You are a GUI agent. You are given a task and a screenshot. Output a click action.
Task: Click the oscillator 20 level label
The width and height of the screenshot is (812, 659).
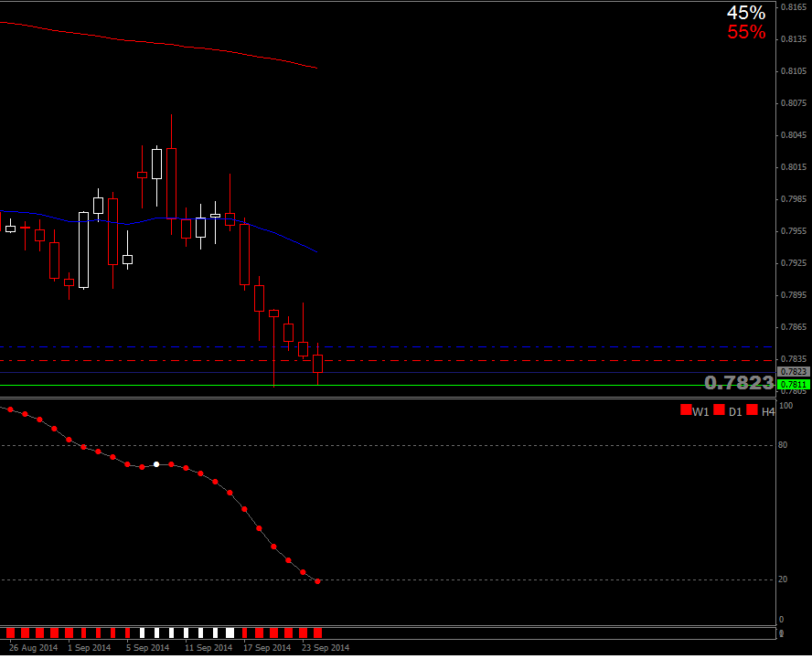(783, 579)
